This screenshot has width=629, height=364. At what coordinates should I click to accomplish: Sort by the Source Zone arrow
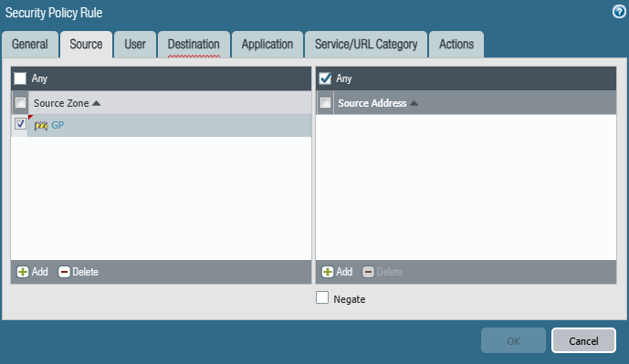coord(96,103)
